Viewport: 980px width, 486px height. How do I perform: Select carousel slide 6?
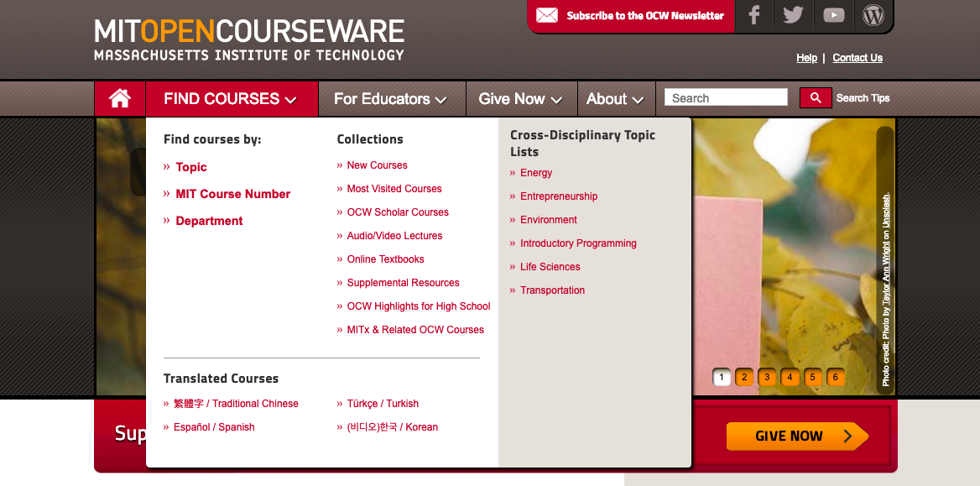(836, 377)
